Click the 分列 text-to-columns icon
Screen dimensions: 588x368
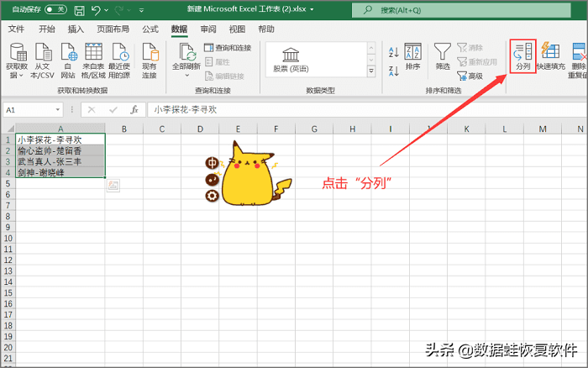click(522, 56)
